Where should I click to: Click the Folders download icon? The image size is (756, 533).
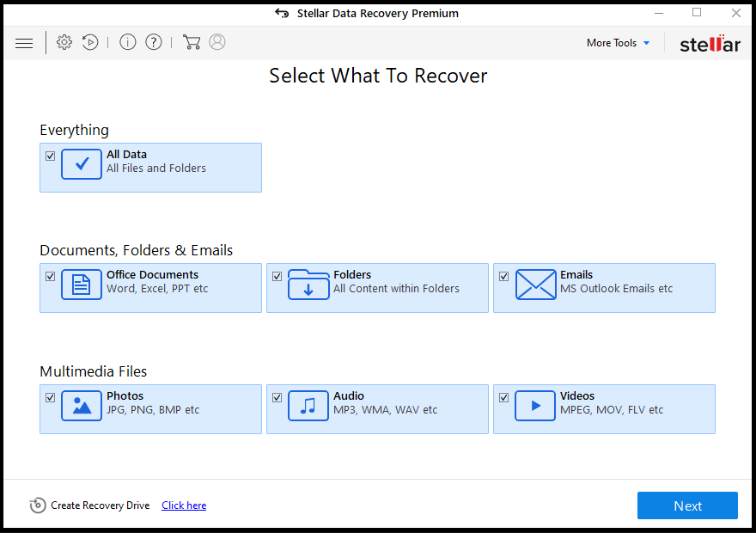(x=308, y=285)
